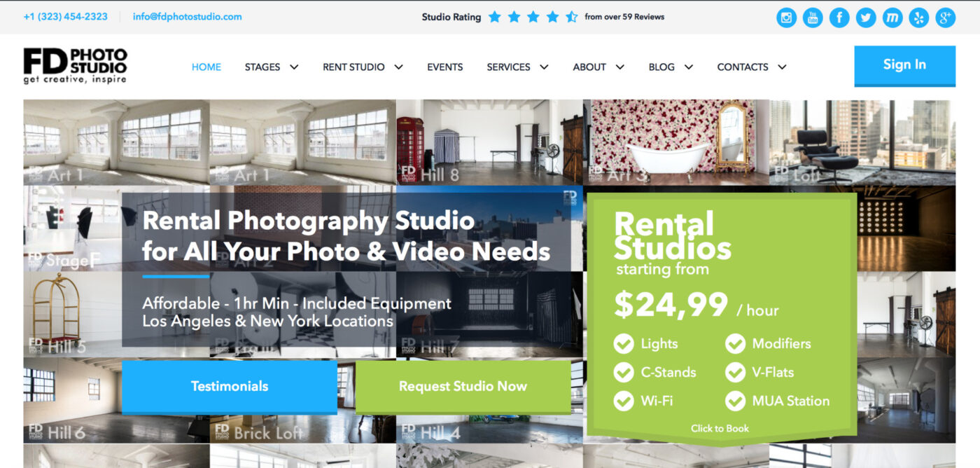
Task: Select the HOME menu item
Action: [206, 67]
